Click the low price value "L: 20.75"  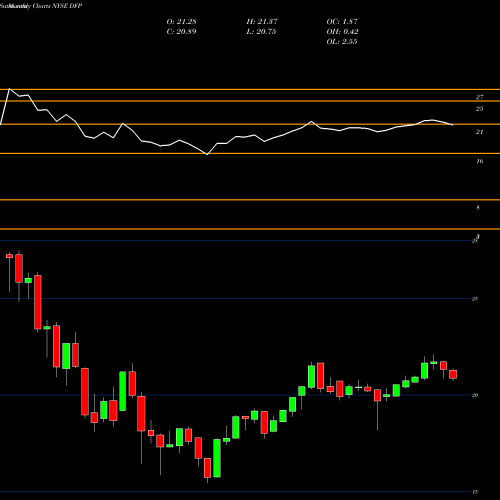pos(261,32)
